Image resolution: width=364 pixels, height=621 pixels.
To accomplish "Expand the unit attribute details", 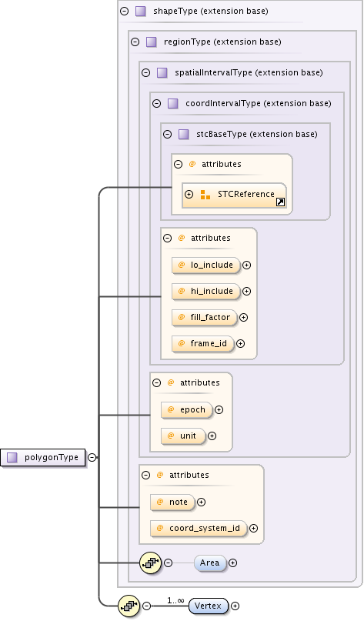I will point(212,436).
